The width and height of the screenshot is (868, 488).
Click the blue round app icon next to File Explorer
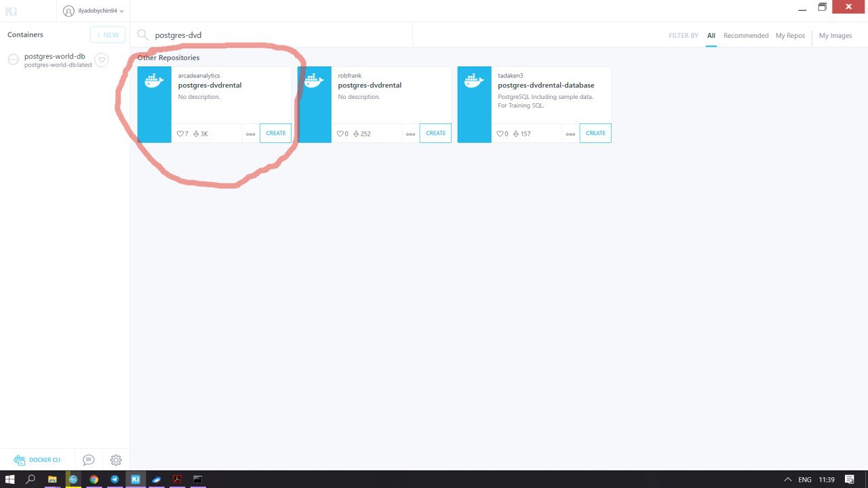(73, 479)
